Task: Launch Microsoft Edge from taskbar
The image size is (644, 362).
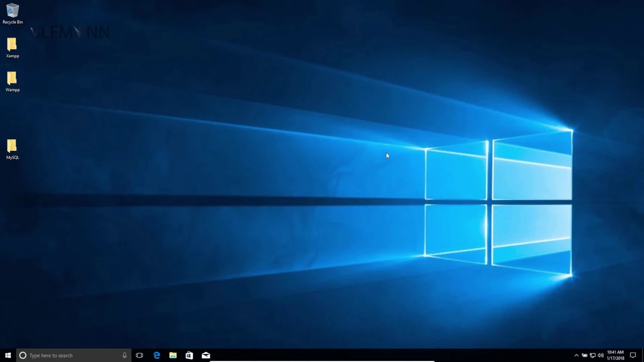Action: pyautogui.click(x=156, y=355)
